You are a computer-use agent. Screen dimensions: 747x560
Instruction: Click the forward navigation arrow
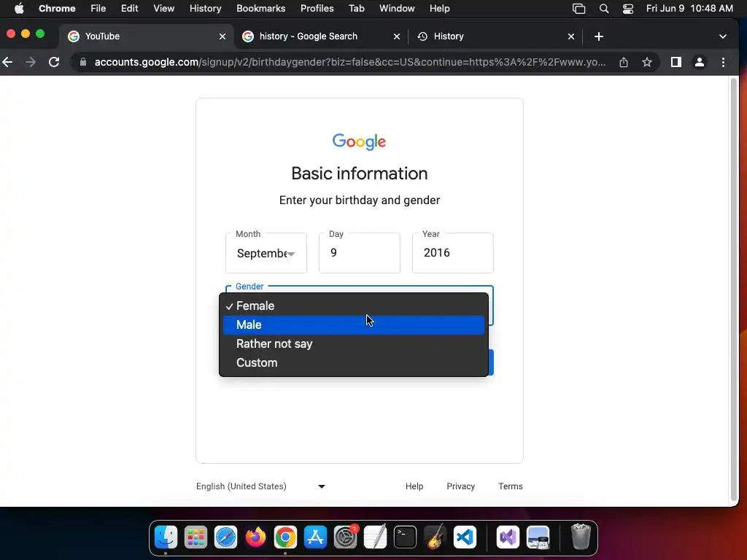pyautogui.click(x=31, y=62)
